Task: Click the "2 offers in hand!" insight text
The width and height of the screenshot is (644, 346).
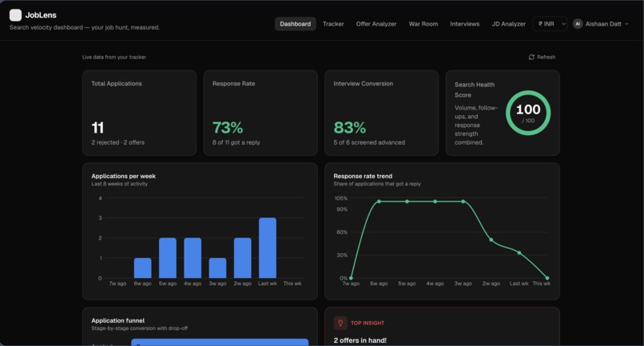Action: [x=360, y=340]
